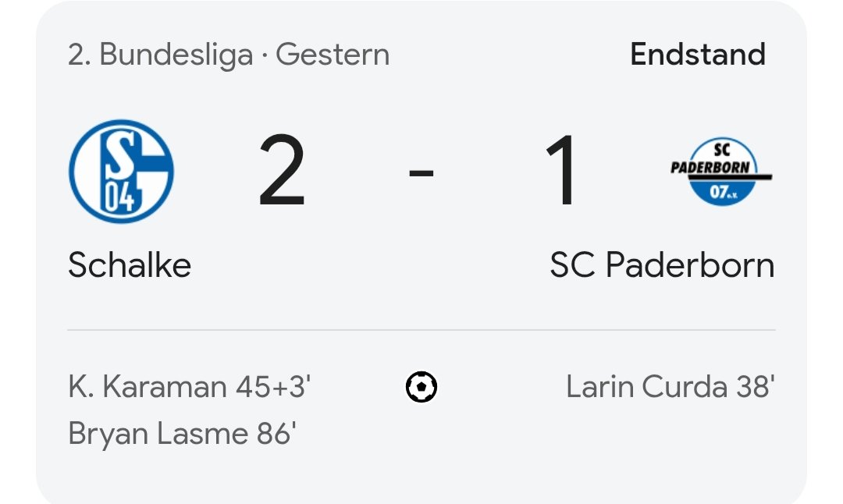Open the SC Paderborn team name

pyautogui.click(x=662, y=265)
